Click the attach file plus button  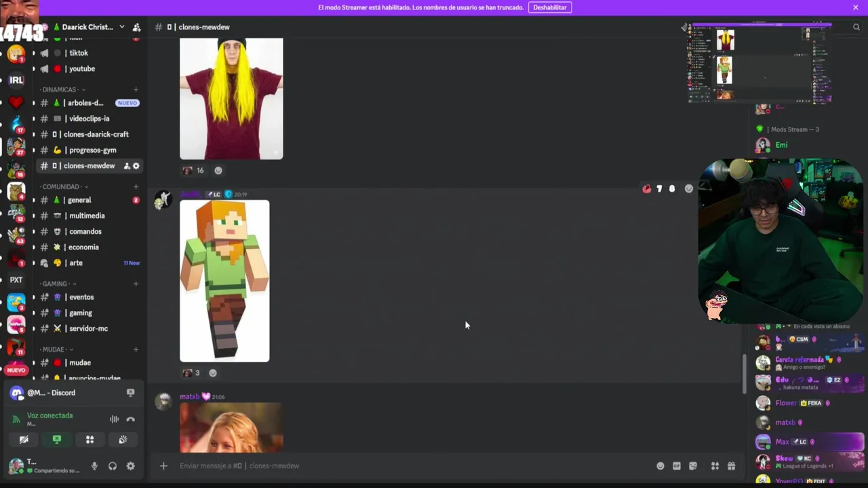coord(163,466)
